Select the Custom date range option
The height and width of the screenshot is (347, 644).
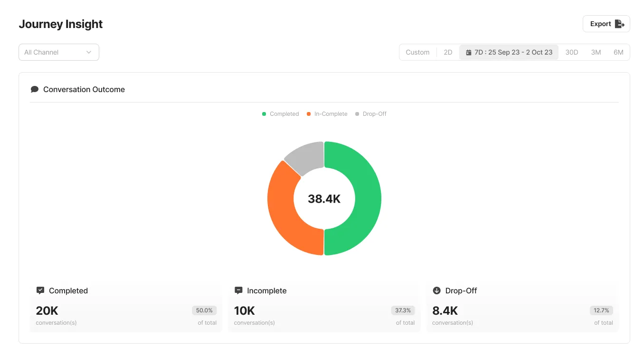pos(417,52)
